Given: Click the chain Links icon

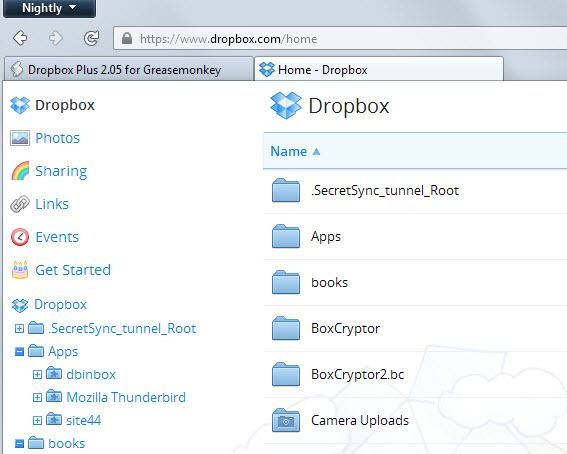Looking at the screenshot, I should point(20,204).
